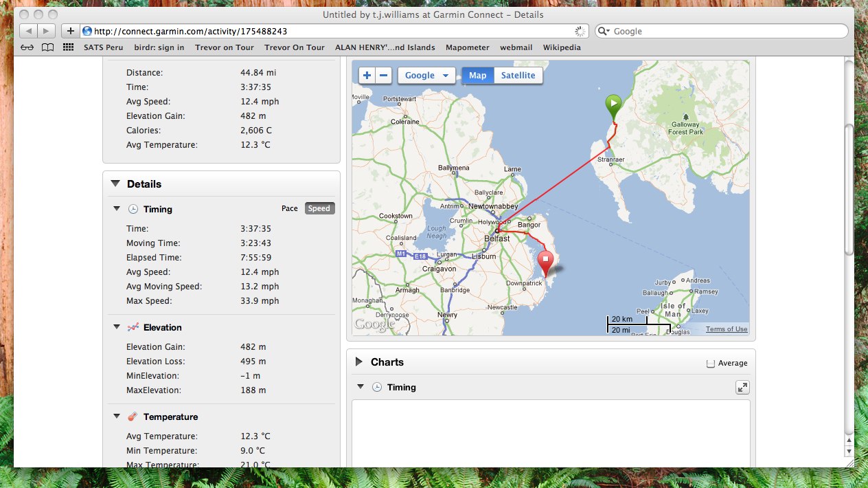Screen dimensions: 868x488
Task: Open the Mapometer bookmark
Action: click(x=467, y=47)
